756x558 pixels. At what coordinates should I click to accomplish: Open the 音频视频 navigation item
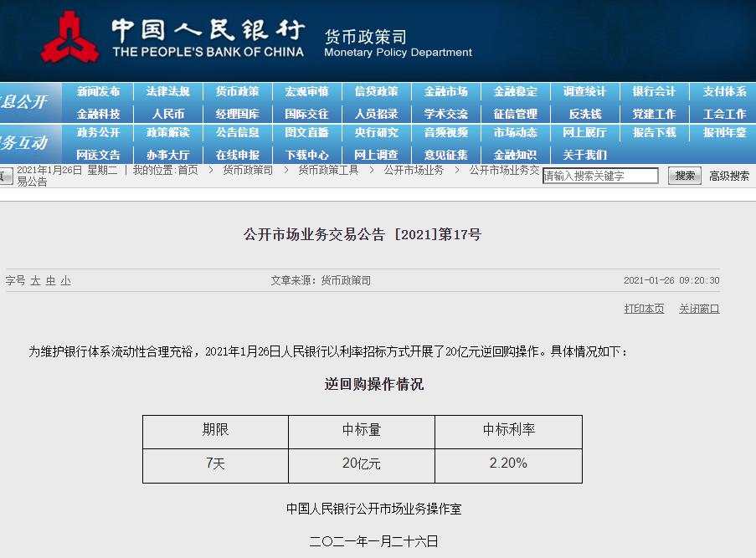[446, 132]
